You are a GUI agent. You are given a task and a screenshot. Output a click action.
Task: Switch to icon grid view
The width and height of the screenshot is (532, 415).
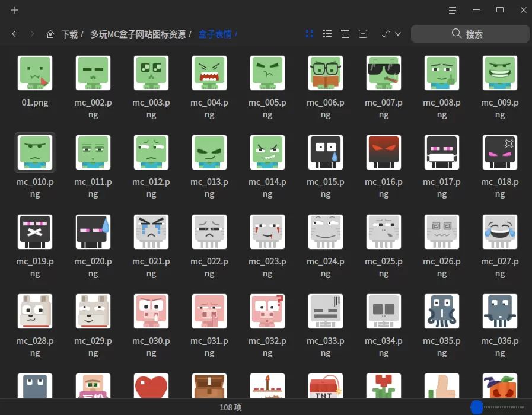point(310,34)
